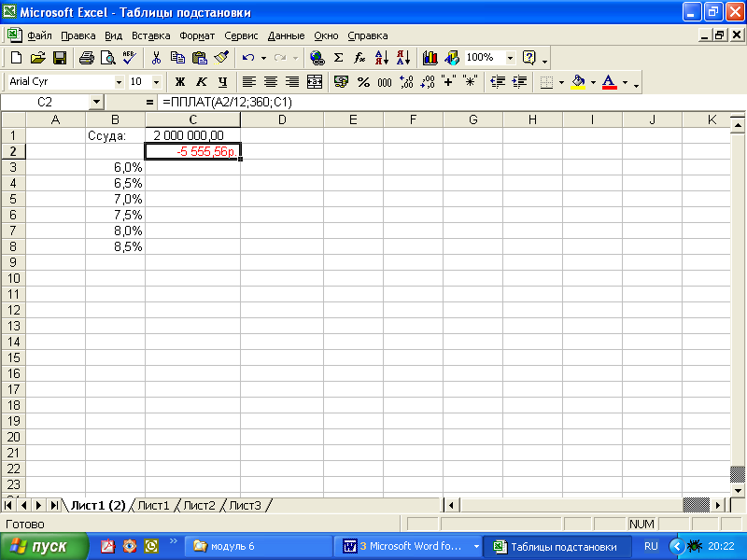
Task: Apply AutoSum sigma button
Action: tap(338, 58)
